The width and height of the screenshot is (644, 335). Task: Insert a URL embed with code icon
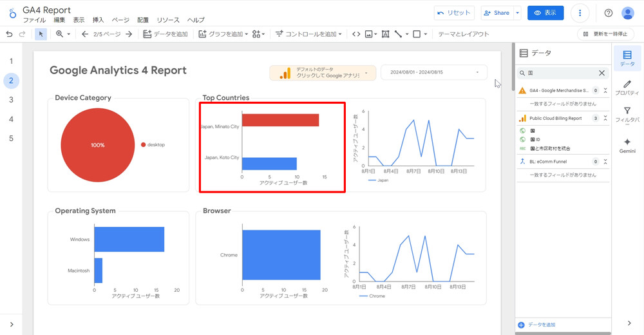point(355,34)
